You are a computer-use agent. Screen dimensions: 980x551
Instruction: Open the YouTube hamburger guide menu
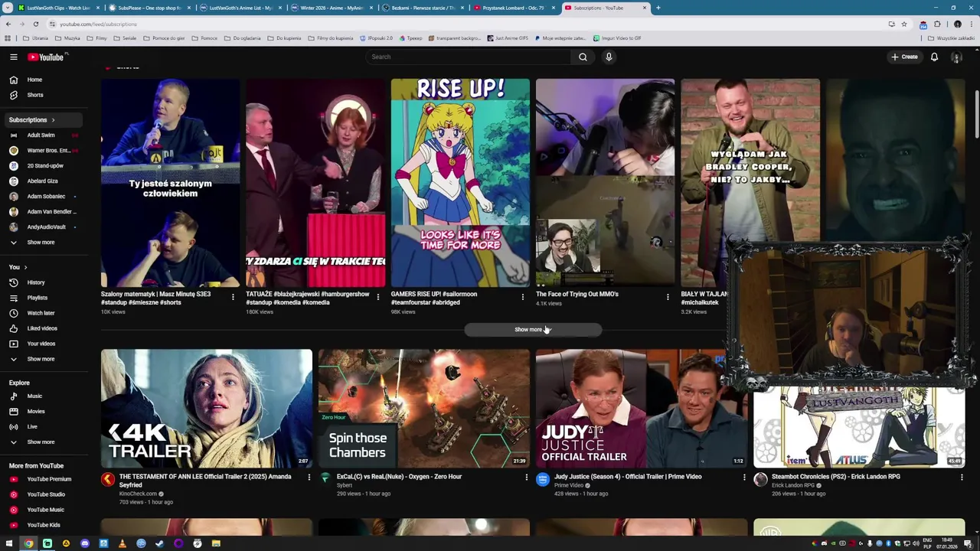click(13, 57)
